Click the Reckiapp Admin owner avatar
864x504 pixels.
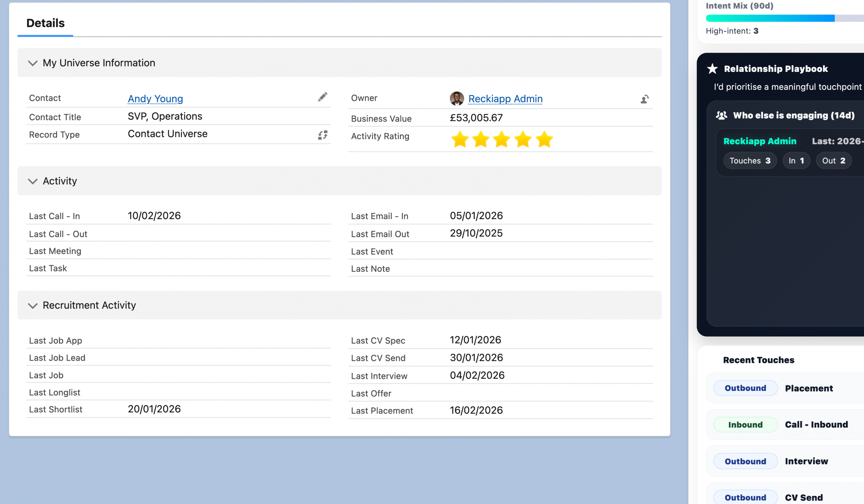click(x=457, y=99)
